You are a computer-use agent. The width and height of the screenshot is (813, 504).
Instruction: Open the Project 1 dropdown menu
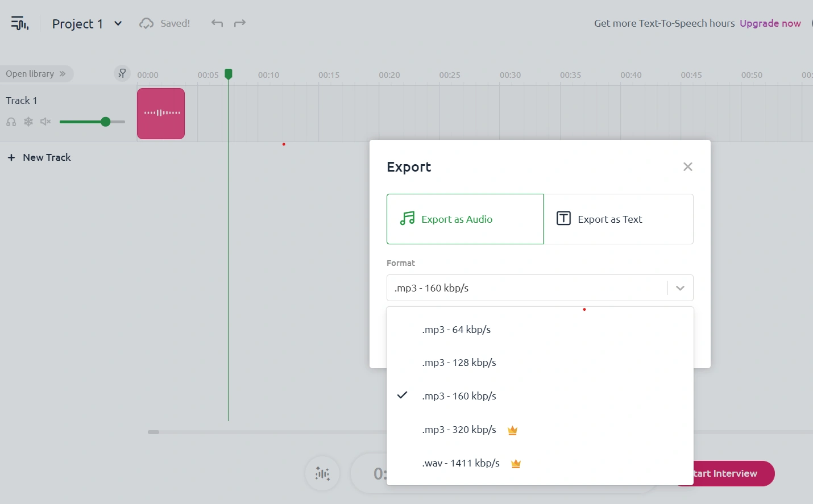tap(118, 23)
